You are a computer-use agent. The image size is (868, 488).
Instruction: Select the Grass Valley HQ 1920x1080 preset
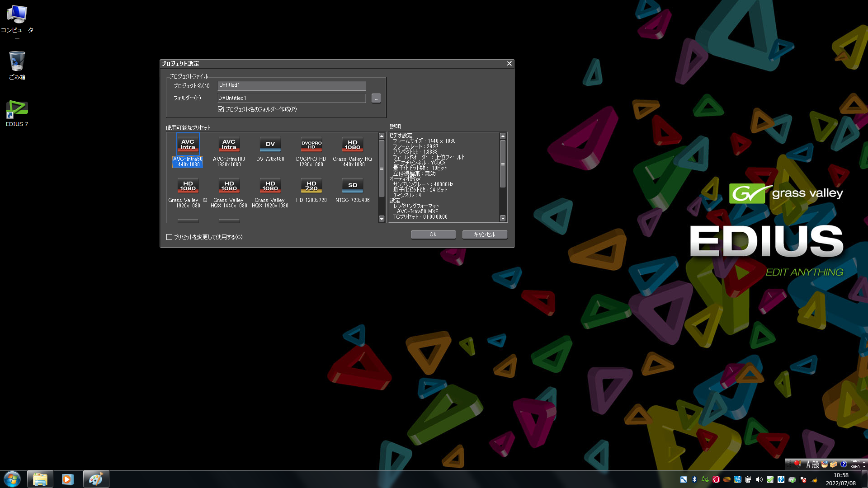tap(188, 192)
